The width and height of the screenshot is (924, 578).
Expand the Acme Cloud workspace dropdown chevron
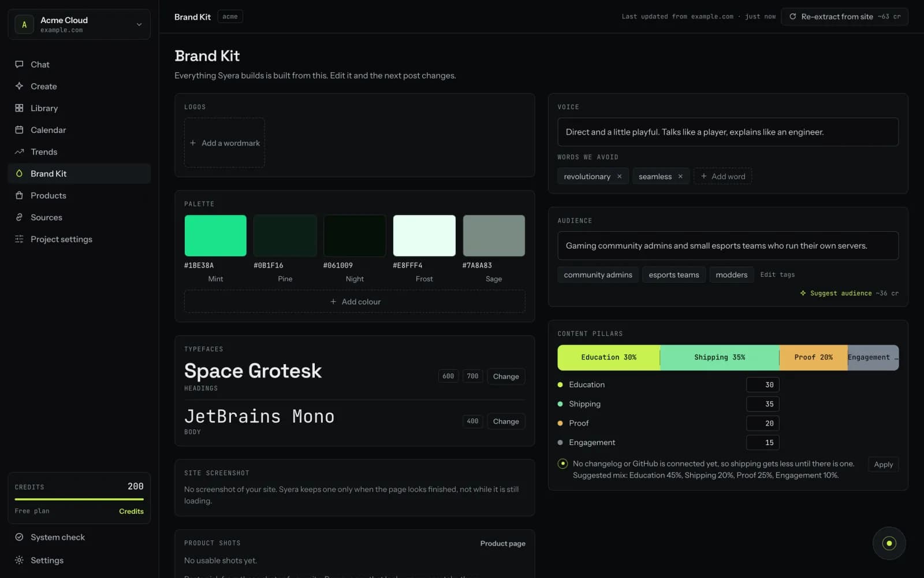[139, 24]
